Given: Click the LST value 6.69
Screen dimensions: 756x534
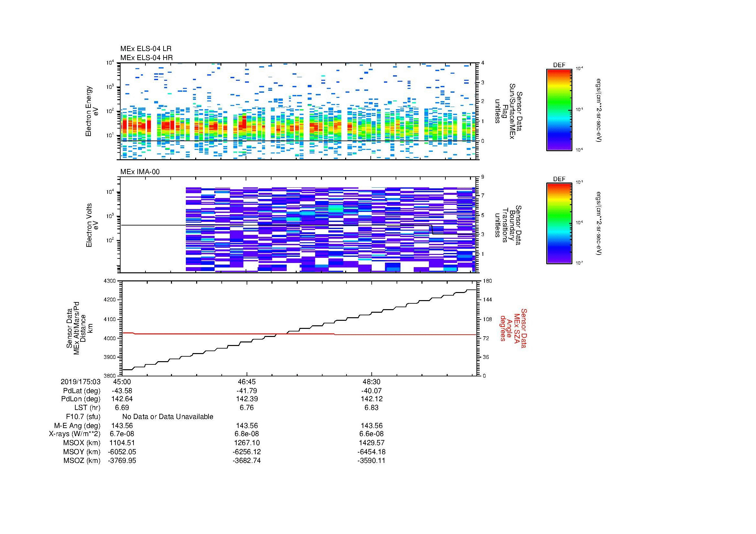Looking at the screenshot, I should click(x=122, y=407).
